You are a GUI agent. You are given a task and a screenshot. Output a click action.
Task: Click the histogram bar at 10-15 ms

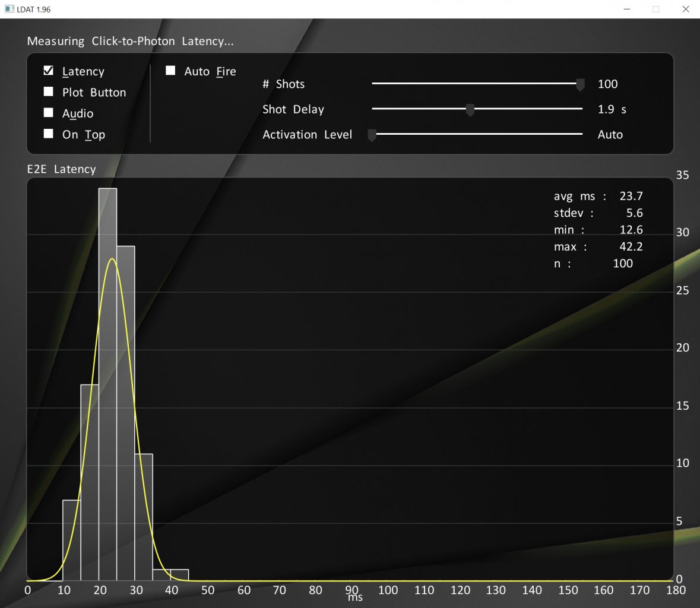click(x=72, y=540)
